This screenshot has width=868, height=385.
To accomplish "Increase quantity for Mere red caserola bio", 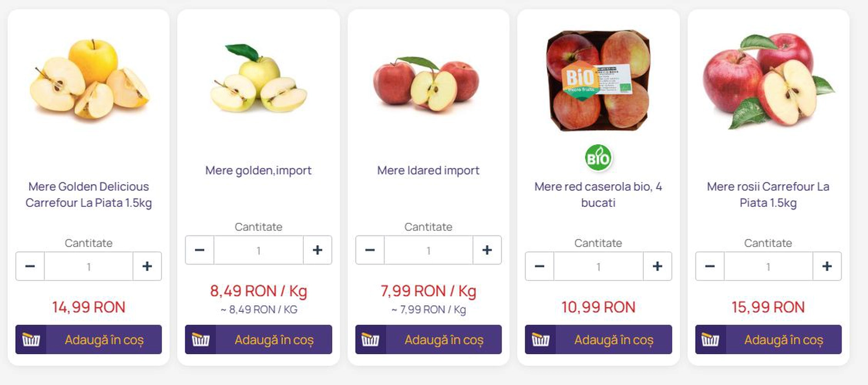I will pos(657,266).
